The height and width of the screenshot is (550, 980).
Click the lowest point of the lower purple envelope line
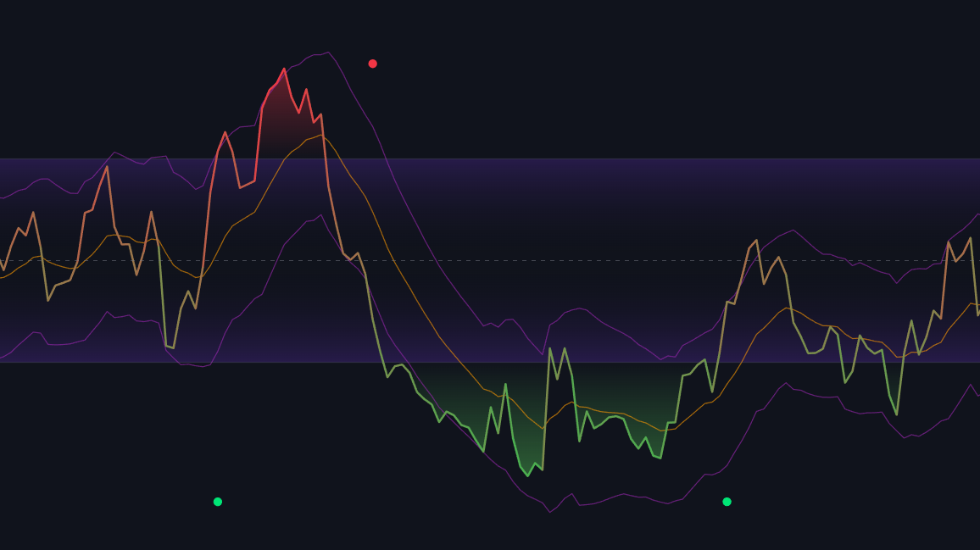click(549, 512)
